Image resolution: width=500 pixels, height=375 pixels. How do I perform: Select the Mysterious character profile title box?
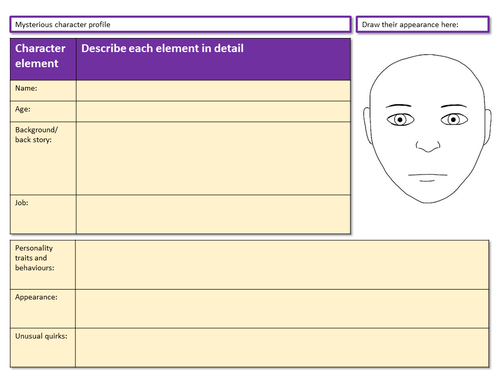(180, 24)
